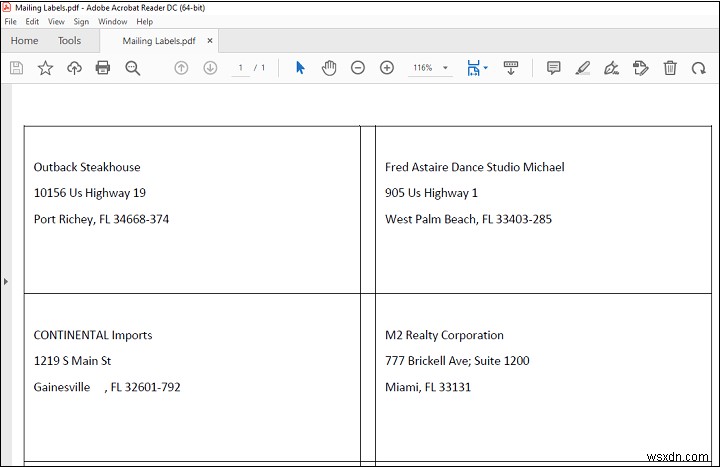
Task: Click West Palm Beach, FL 33403-285 line
Action: 468,219
